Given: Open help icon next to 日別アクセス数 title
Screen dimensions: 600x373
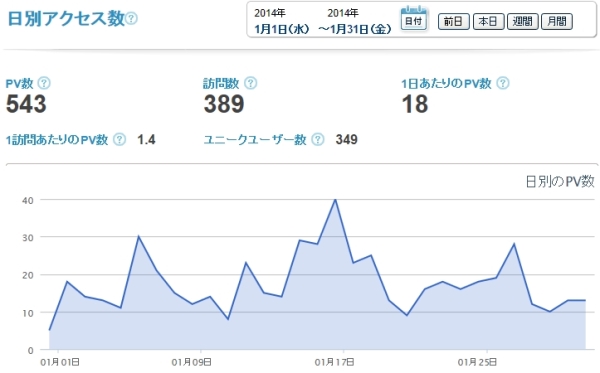Looking at the screenshot, I should 131,18.
